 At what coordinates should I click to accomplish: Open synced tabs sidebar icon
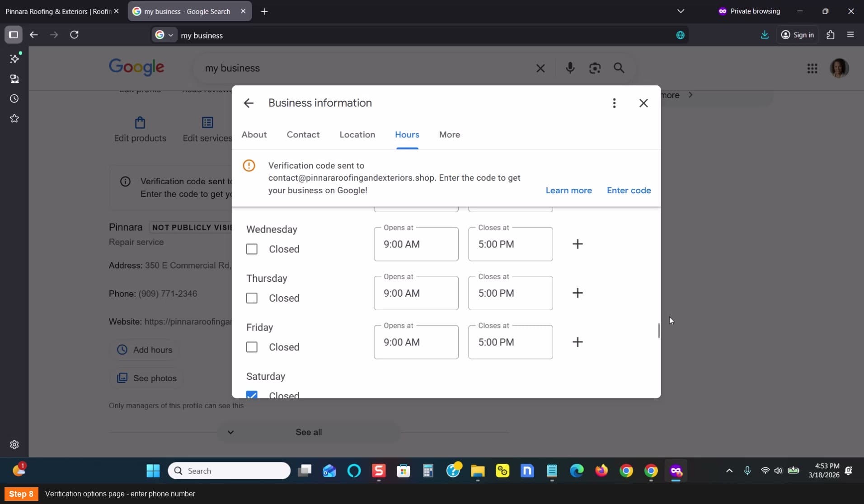[x=14, y=79]
